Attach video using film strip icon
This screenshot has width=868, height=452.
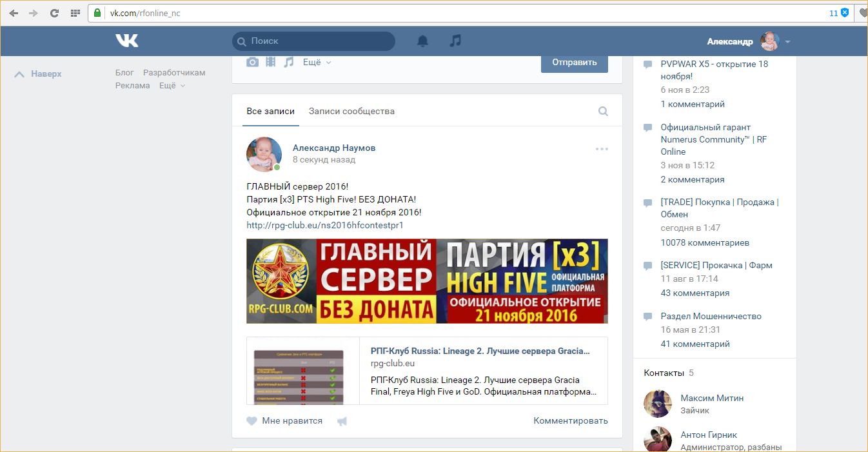(271, 62)
